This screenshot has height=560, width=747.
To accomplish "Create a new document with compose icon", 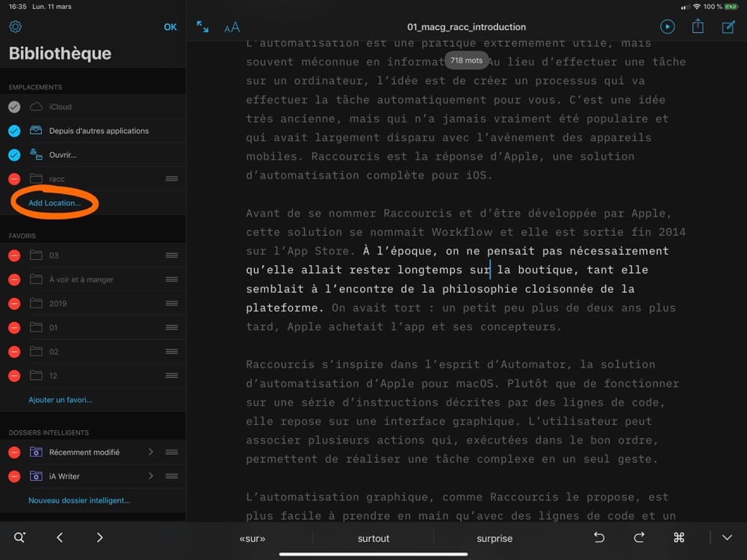I will point(728,27).
